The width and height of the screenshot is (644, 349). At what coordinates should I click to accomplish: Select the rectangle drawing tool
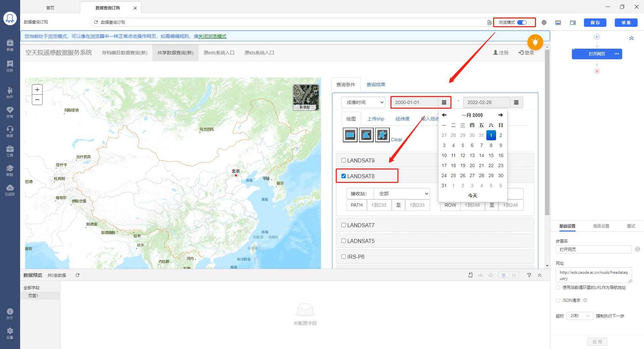350,135
